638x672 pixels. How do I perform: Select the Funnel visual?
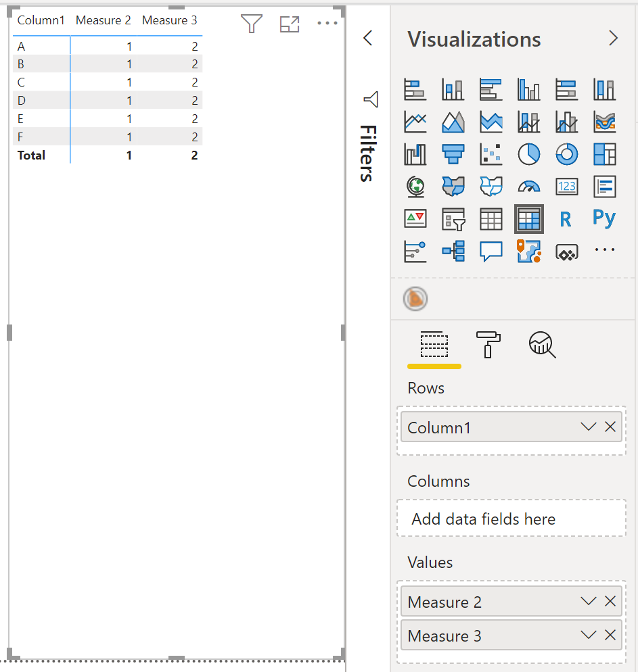pyautogui.click(x=453, y=154)
